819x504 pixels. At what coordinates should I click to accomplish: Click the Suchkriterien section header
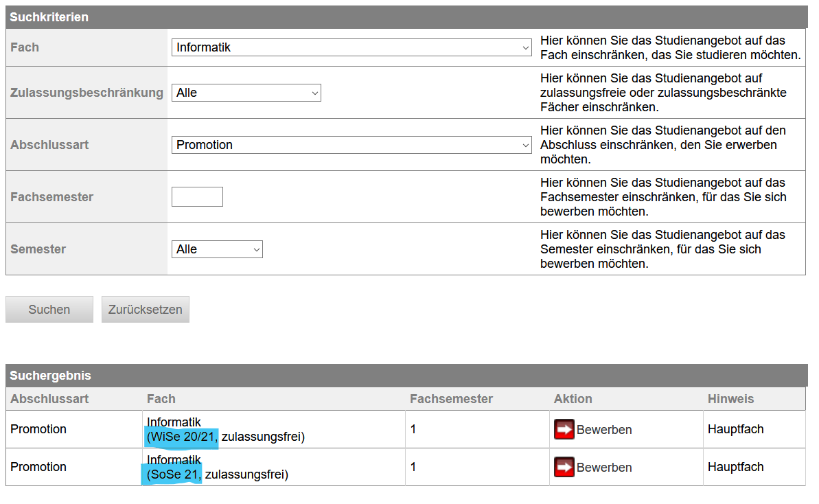click(x=406, y=17)
